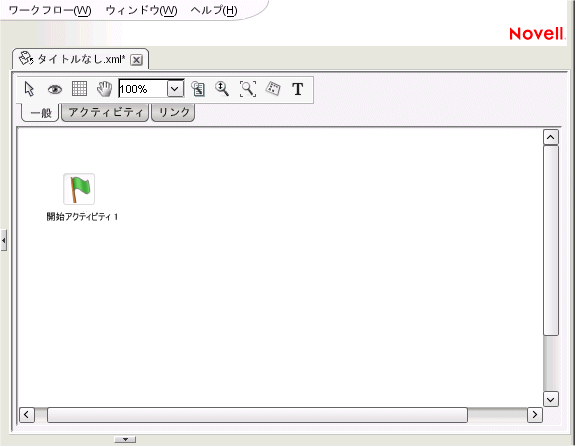Select the arrow pointer tool

pyautogui.click(x=29, y=89)
